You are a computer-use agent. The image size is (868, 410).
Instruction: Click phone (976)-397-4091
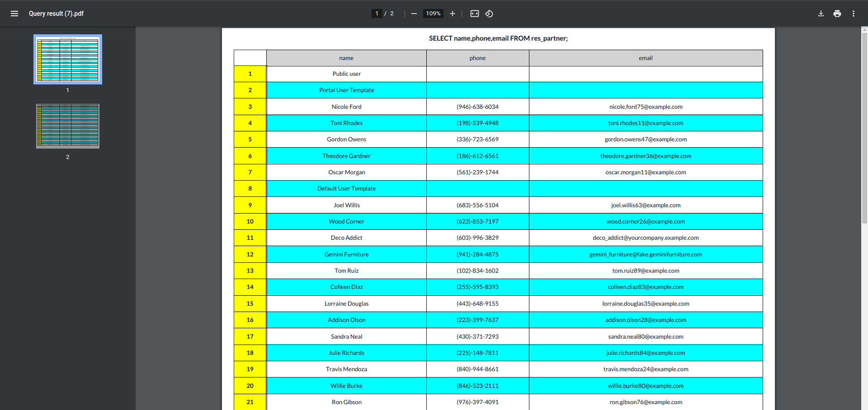coord(477,402)
